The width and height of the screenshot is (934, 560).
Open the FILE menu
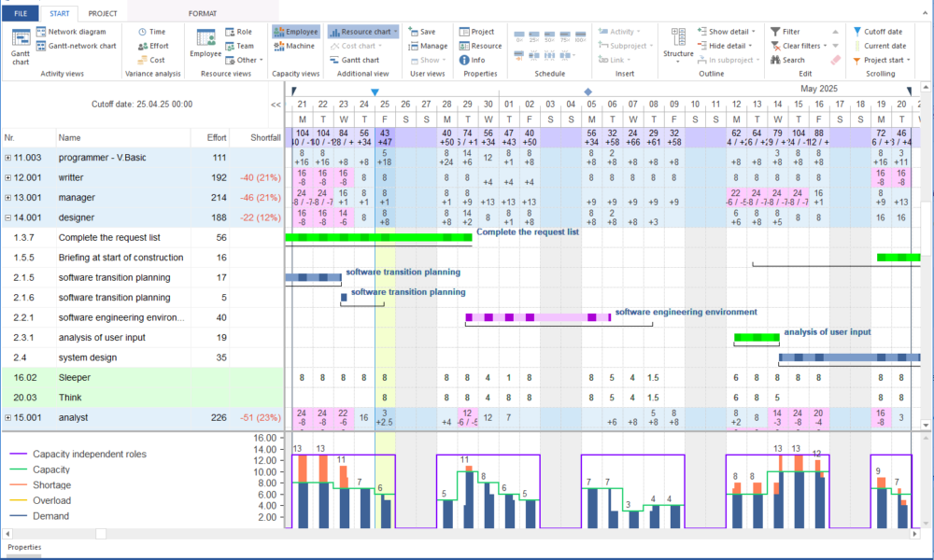click(20, 14)
